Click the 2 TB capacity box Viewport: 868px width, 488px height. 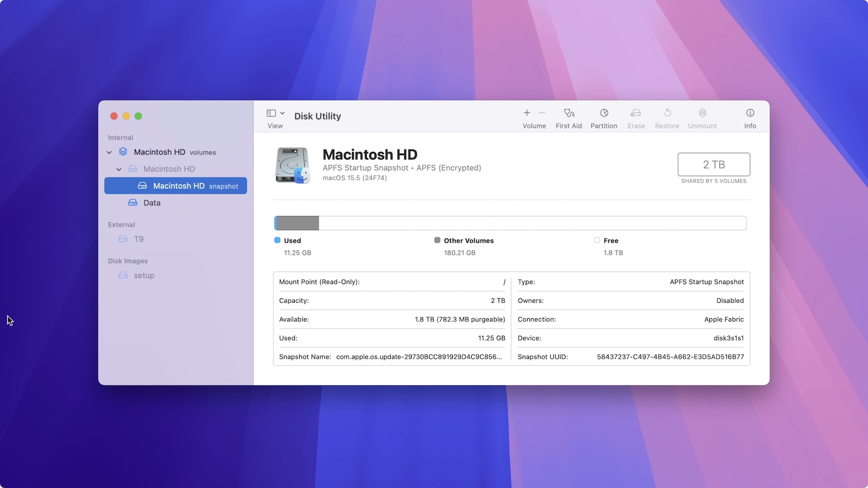(713, 164)
